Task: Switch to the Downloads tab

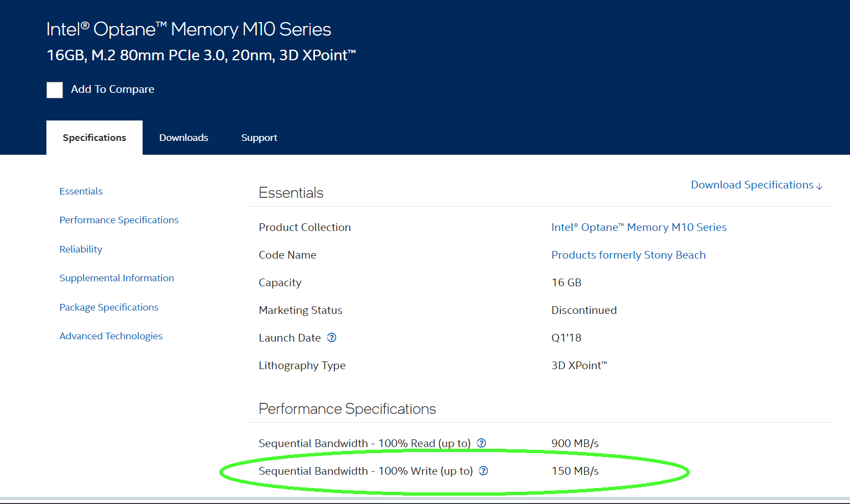Action: click(183, 138)
